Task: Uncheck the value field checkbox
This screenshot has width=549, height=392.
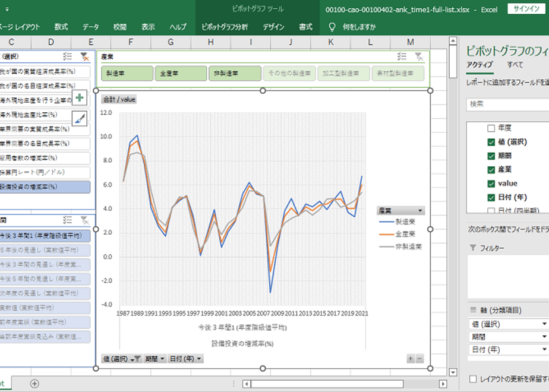Action: coord(491,184)
